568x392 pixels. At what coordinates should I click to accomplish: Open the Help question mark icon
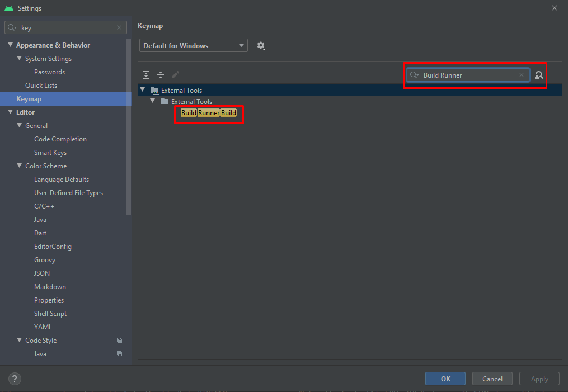click(x=14, y=379)
